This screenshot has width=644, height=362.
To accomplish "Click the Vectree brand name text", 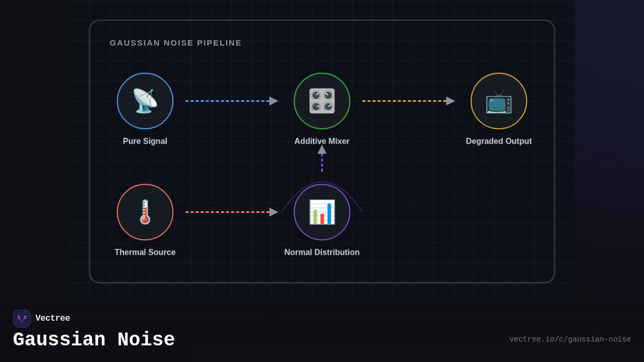I will [53, 319].
